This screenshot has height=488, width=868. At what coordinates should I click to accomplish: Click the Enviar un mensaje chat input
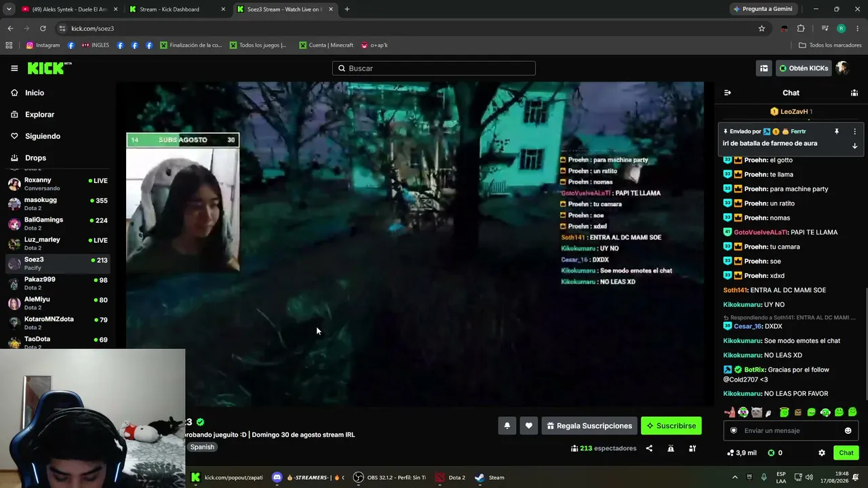790,430
